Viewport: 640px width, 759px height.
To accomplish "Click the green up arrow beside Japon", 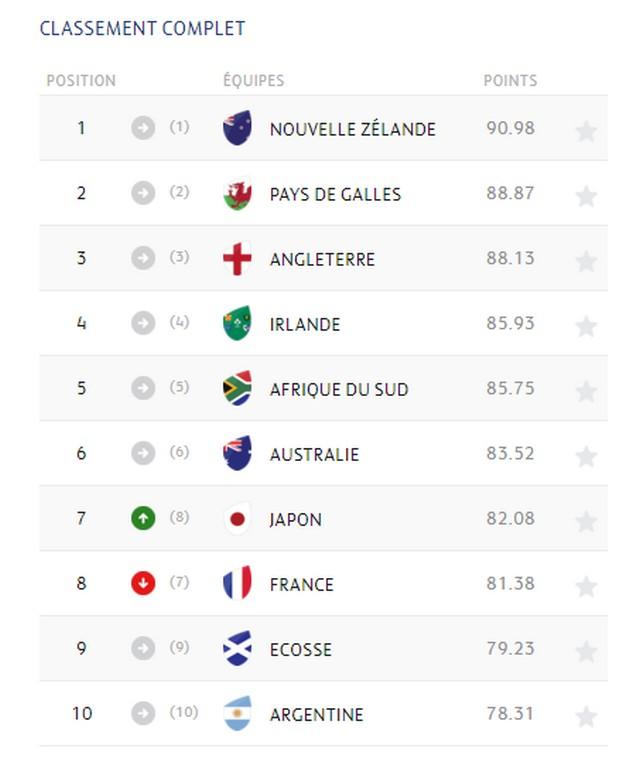I will coord(143,518).
